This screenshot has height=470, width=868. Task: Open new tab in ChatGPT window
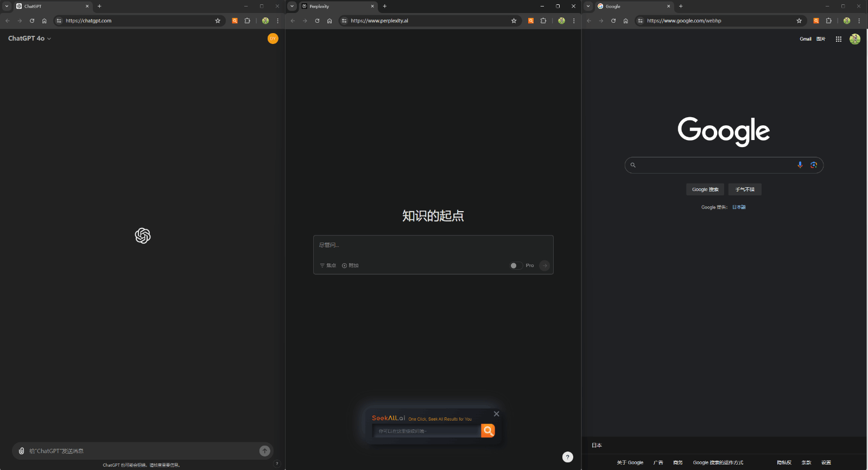tap(99, 6)
